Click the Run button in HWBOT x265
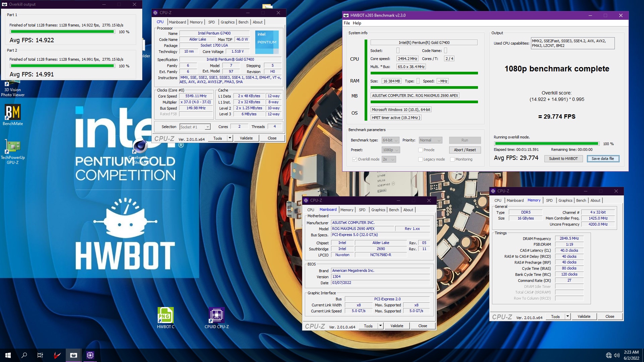This screenshot has height=362, width=644. click(x=465, y=140)
